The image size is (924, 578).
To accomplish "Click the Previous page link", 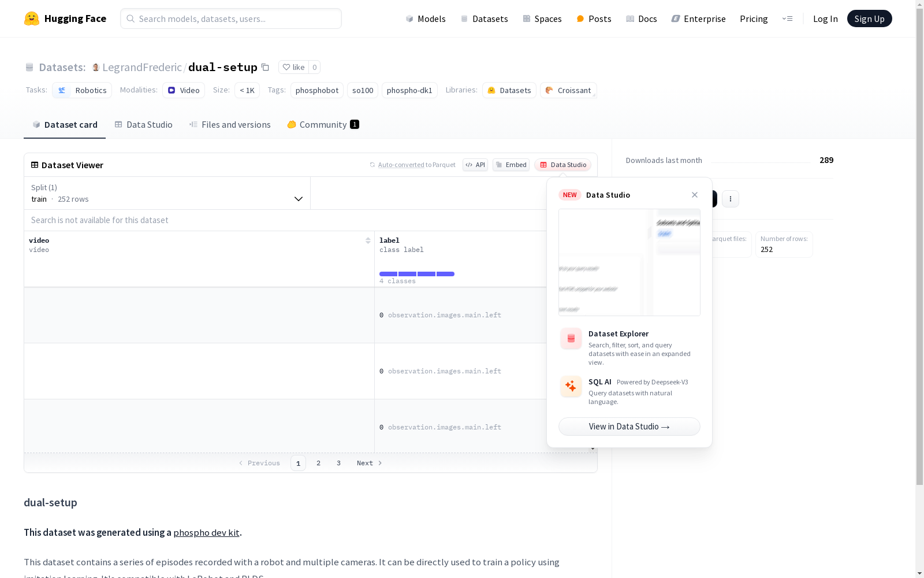I will click(259, 463).
